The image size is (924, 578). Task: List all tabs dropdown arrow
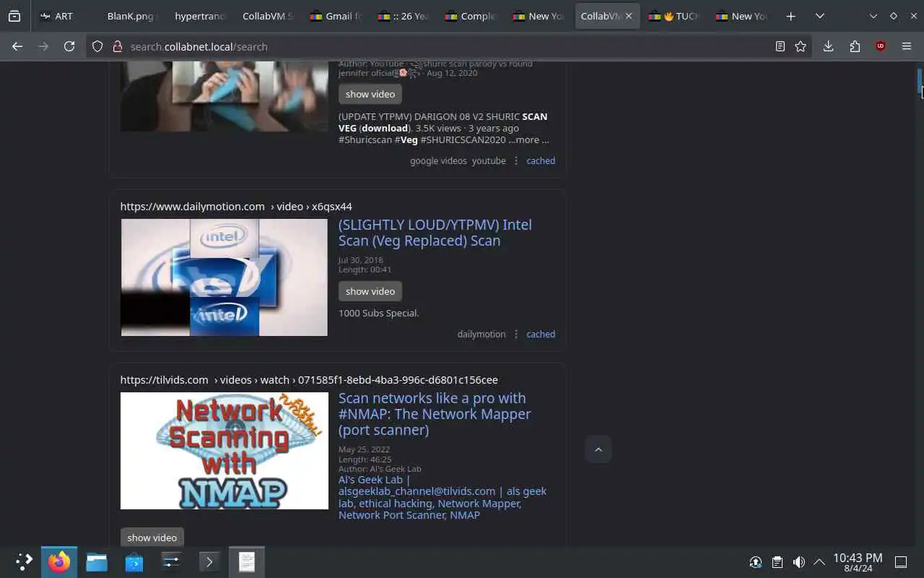click(x=819, y=16)
